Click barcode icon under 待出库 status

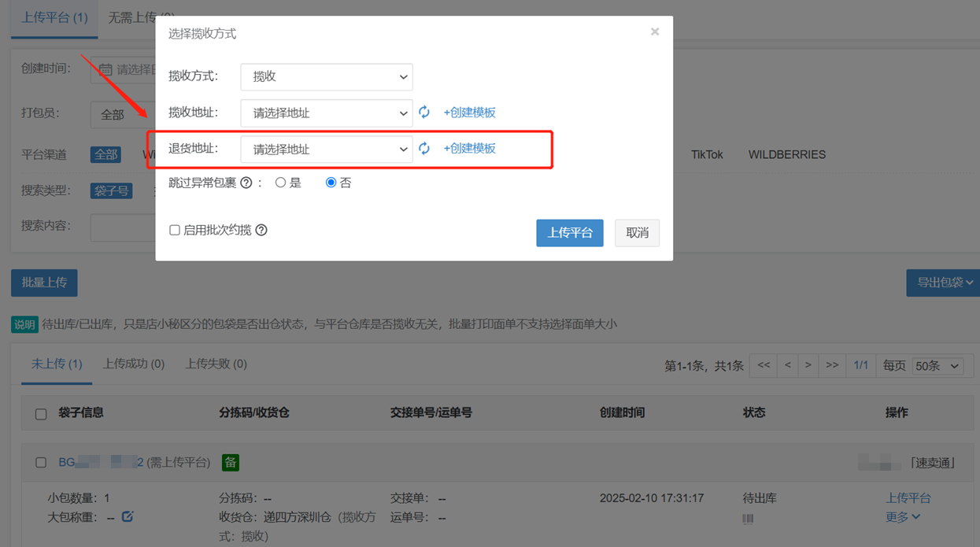[x=748, y=519]
